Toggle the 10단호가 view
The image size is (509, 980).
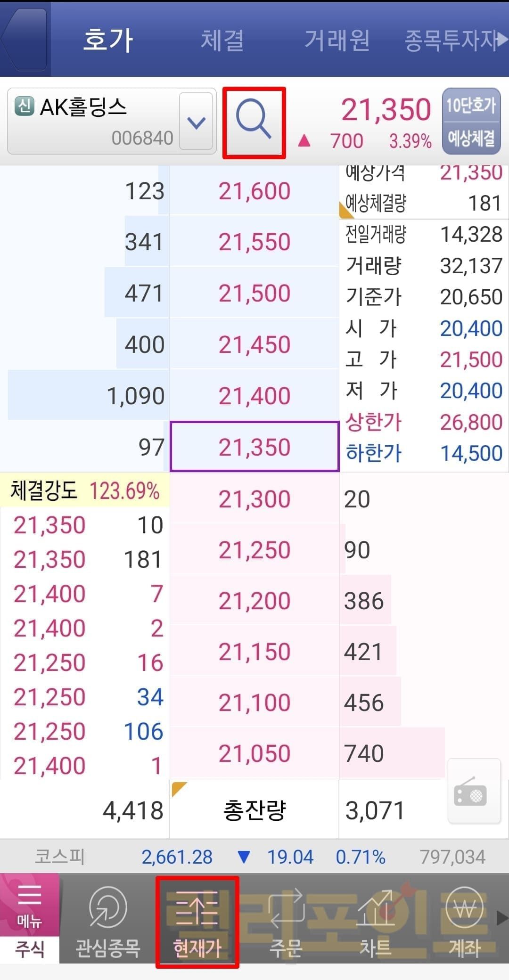coord(471,105)
